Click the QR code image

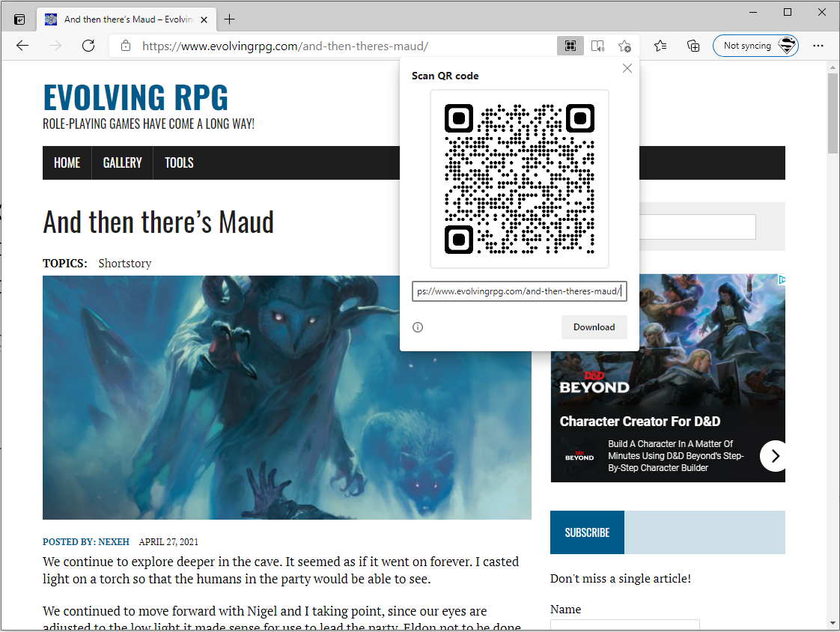[520, 179]
